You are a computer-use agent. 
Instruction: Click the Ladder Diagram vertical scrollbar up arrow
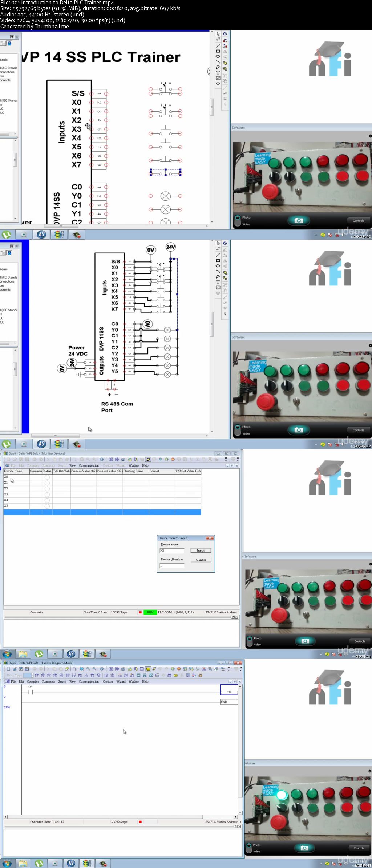coord(240,687)
